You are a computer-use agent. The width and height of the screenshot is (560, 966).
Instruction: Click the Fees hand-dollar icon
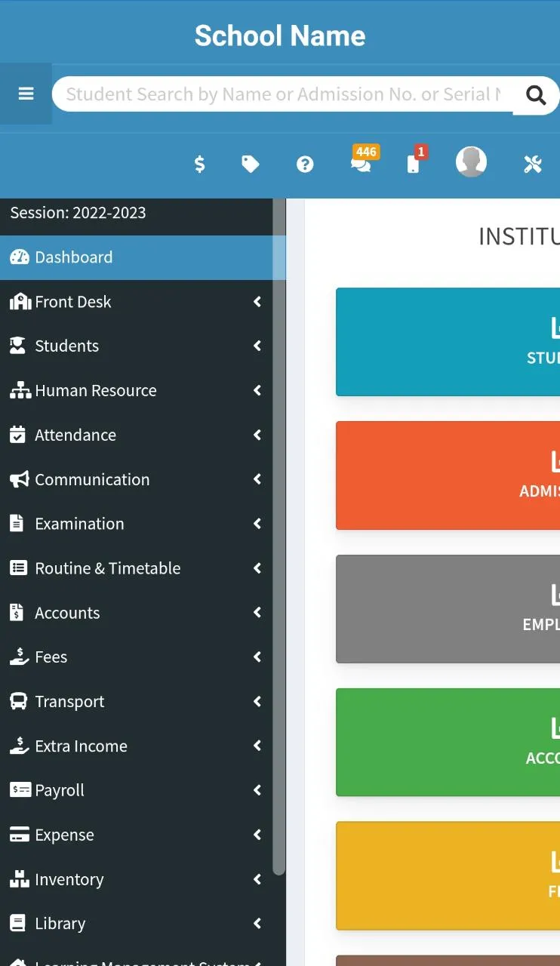point(19,657)
